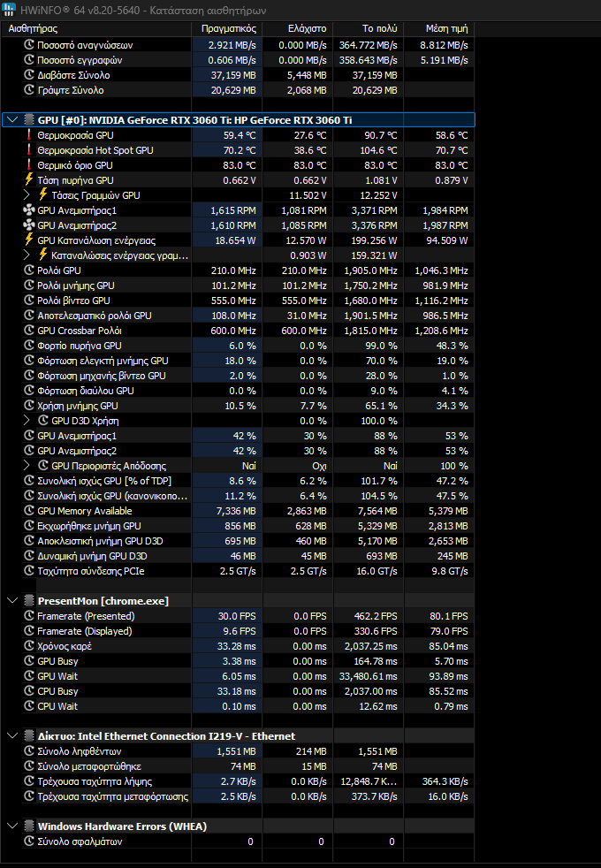Screen dimensions: 601x868
Task: Click thermometer icon of Θερμοκρασία Hot Spot GPU
Action: 29,149
